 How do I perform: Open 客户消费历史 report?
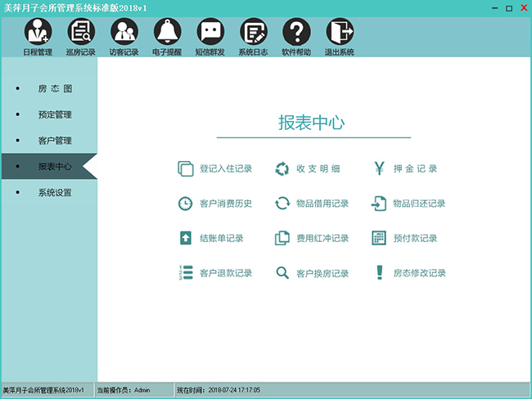225,204
